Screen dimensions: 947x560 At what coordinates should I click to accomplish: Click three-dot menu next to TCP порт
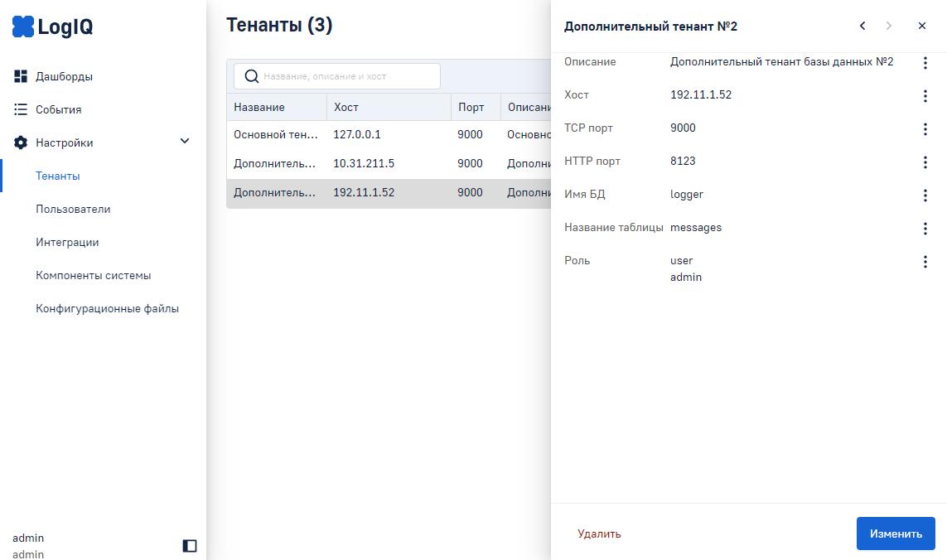tap(925, 129)
